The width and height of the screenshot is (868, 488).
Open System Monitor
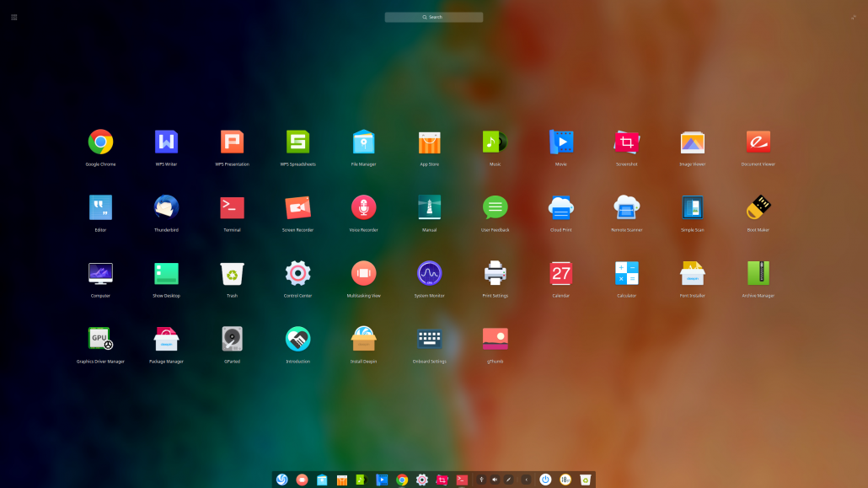[x=429, y=273]
